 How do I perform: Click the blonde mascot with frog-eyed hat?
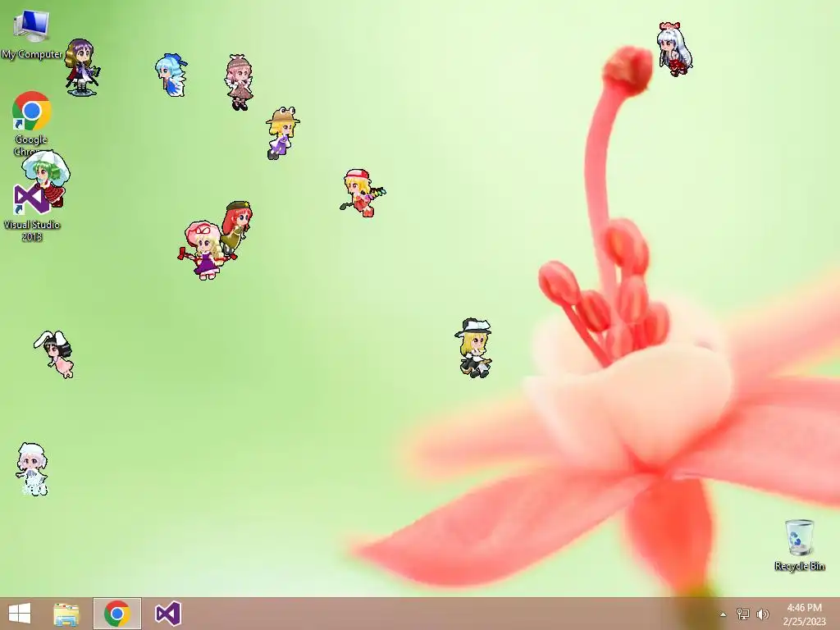point(282,133)
